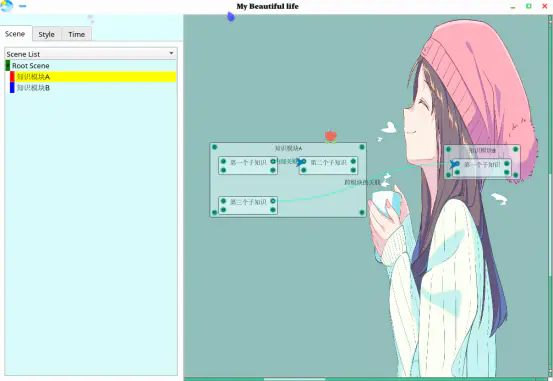553x381 pixels.
Task: Close the window with the red X
Action: click(545, 6)
